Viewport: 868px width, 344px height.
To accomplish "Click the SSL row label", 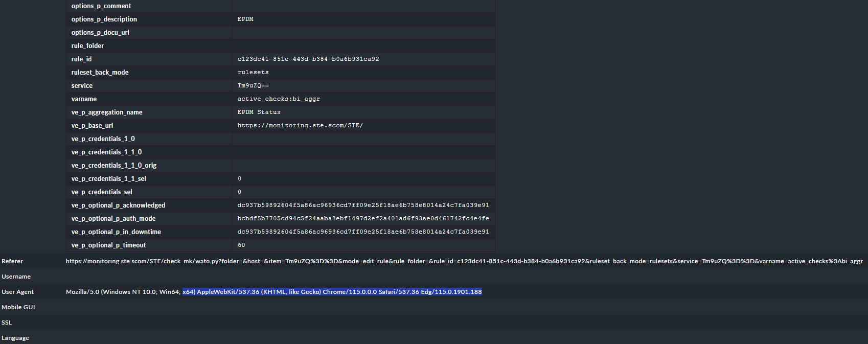I will pos(7,323).
